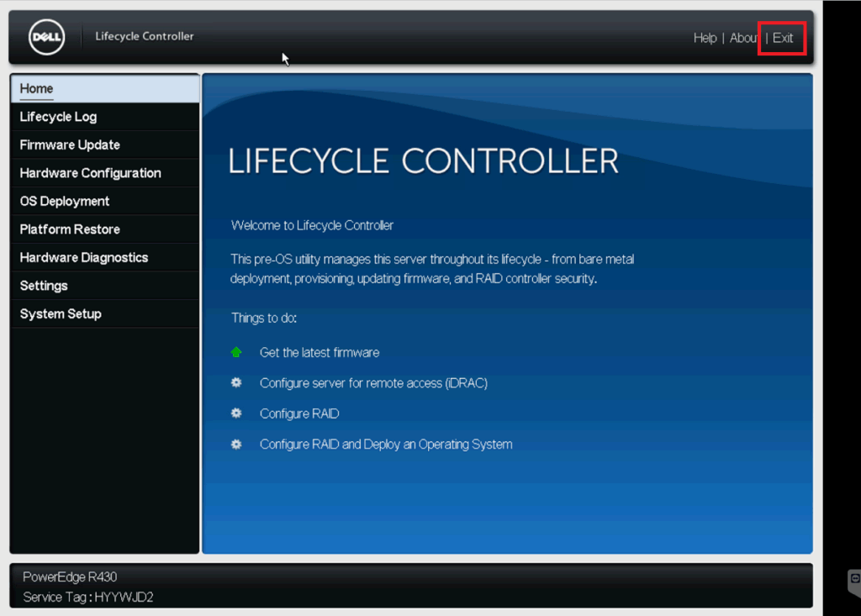Click green arrow icon beside Get the latest firmware
The image size is (861, 616).
click(236, 352)
